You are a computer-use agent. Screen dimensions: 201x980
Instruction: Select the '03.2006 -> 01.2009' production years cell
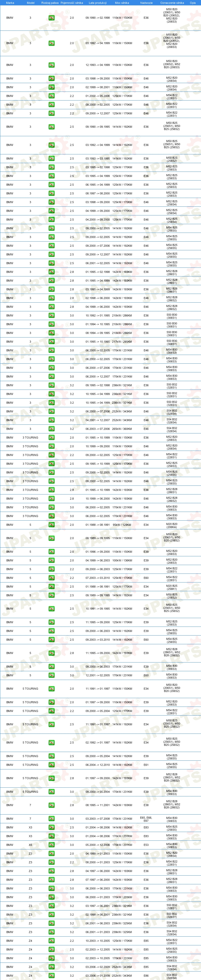click(x=98, y=975)
